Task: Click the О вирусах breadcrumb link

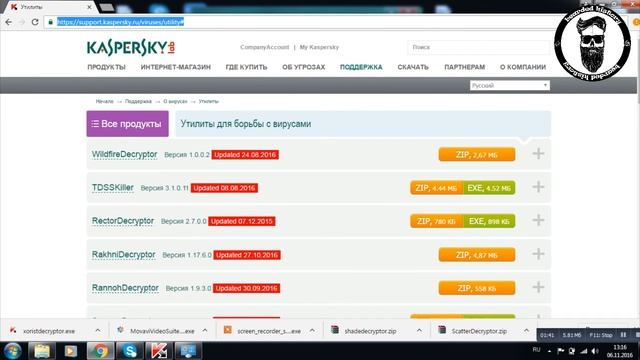Action: point(175,101)
